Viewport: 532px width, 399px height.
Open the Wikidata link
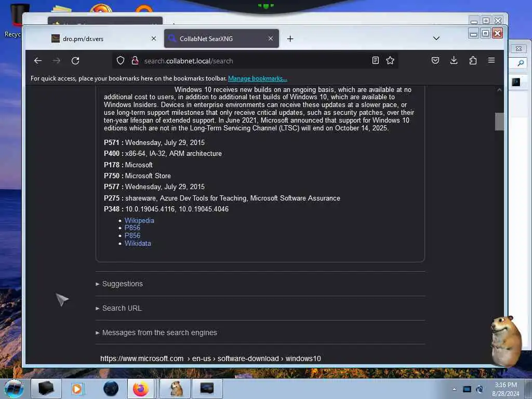138,243
